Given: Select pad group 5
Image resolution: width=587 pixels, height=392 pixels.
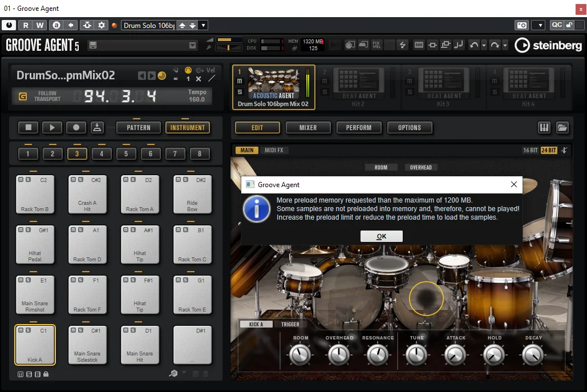Looking at the screenshot, I should pyautogui.click(x=126, y=153).
